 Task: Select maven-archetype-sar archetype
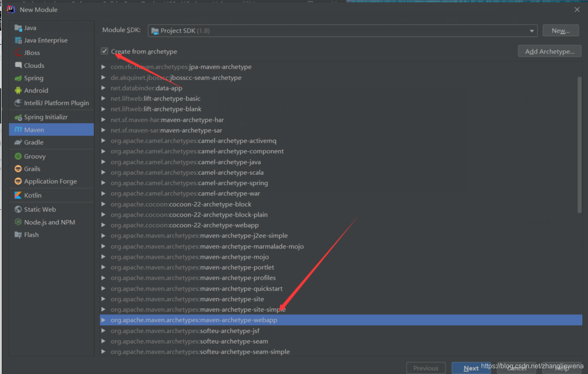pyautogui.click(x=341, y=130)
